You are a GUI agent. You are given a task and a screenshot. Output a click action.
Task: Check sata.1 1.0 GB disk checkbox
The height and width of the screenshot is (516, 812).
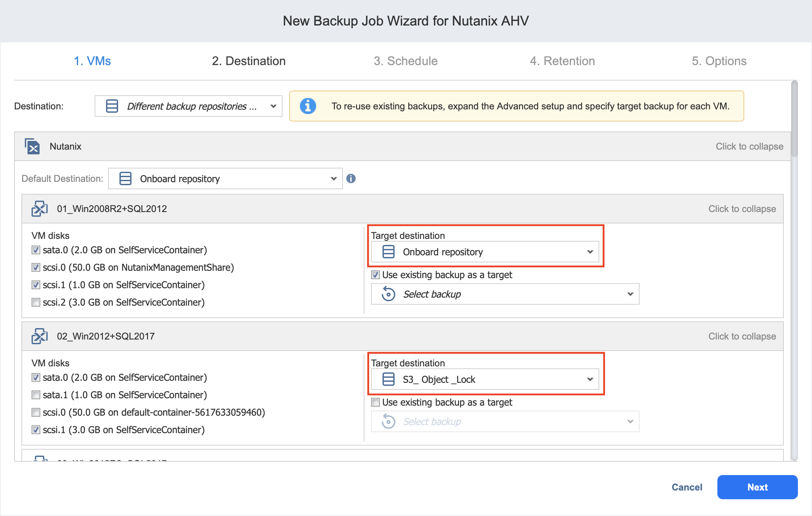pyautogui.click(x=36, y=395)
